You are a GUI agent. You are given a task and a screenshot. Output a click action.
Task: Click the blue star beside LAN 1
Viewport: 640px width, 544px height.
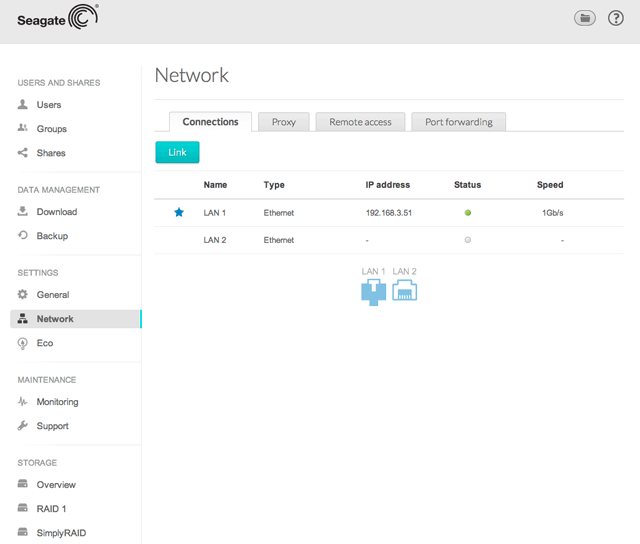179,213
